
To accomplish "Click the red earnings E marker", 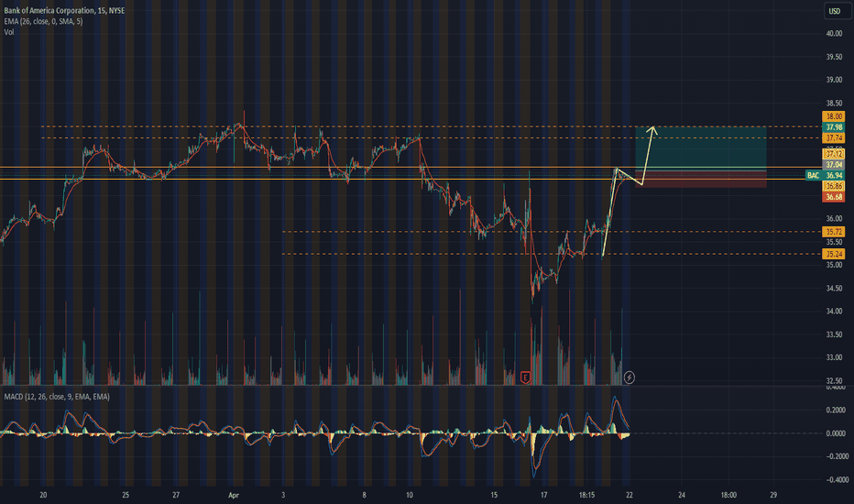I will [525, 377].
